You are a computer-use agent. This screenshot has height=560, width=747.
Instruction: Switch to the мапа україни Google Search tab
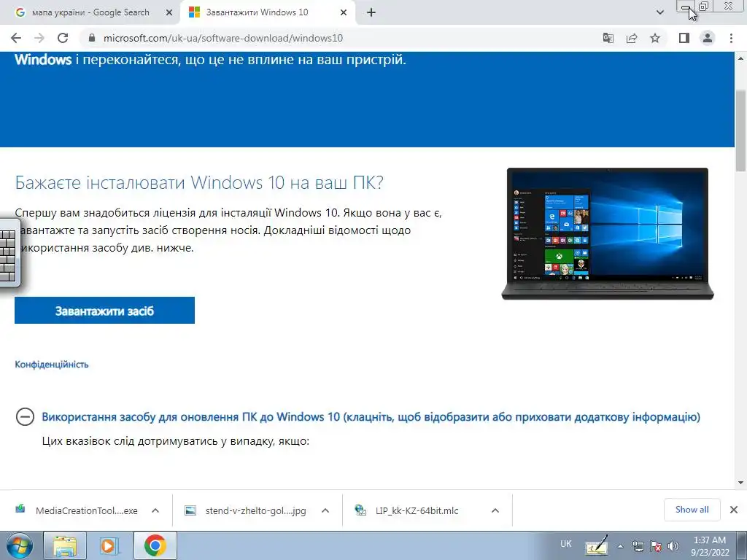pos(90,13)
